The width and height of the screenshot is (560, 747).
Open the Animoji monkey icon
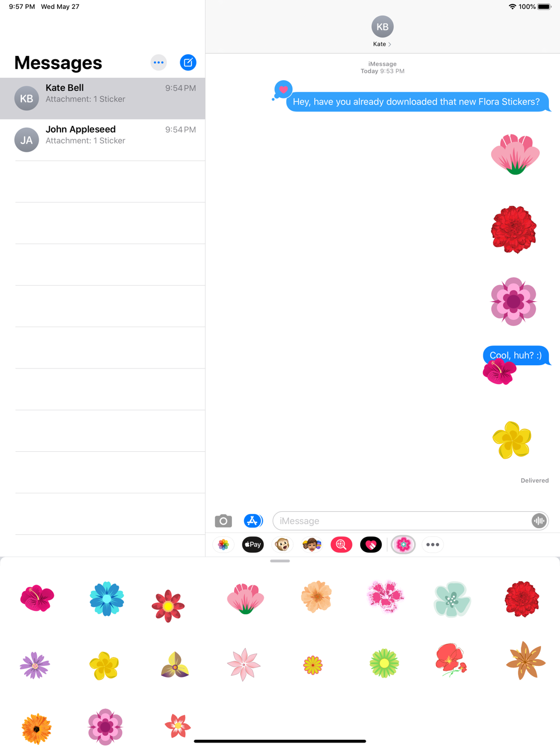(282, 544)
